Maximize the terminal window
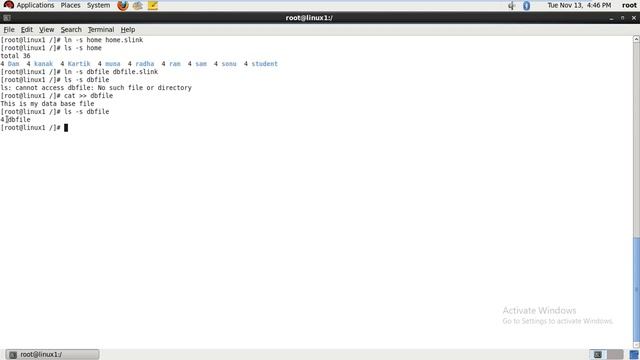The height and width of the screenshot is (360, 640). tap(622, 18)
